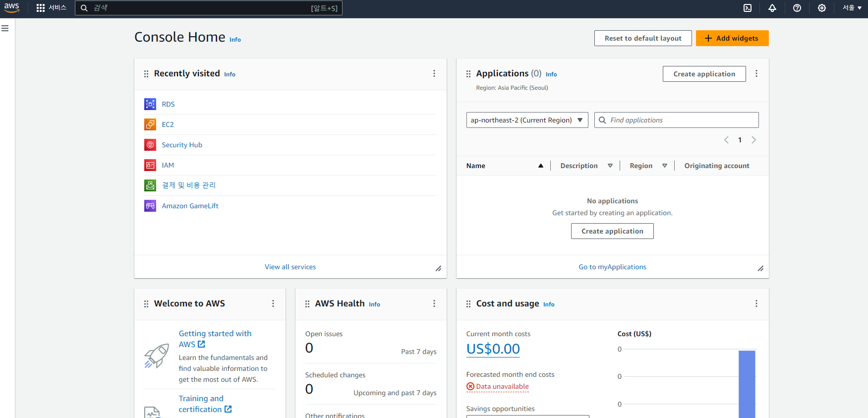868x418 pixels.
Task: Open the CloudShell terminal icon
Action: pos(748,8)
